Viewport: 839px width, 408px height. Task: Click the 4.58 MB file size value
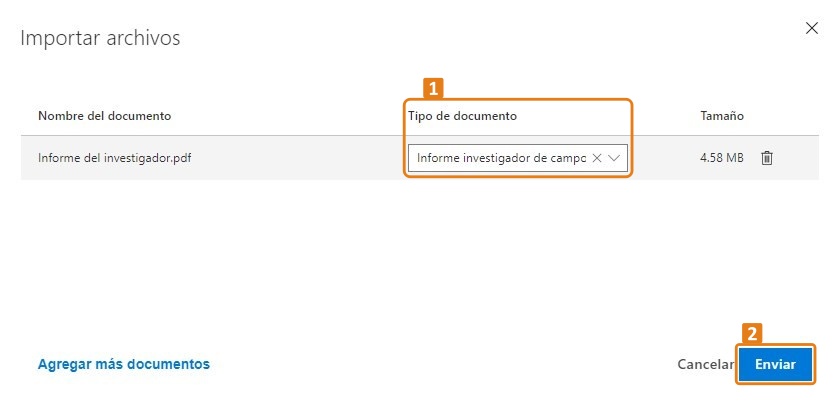click(x=721, y=158)
